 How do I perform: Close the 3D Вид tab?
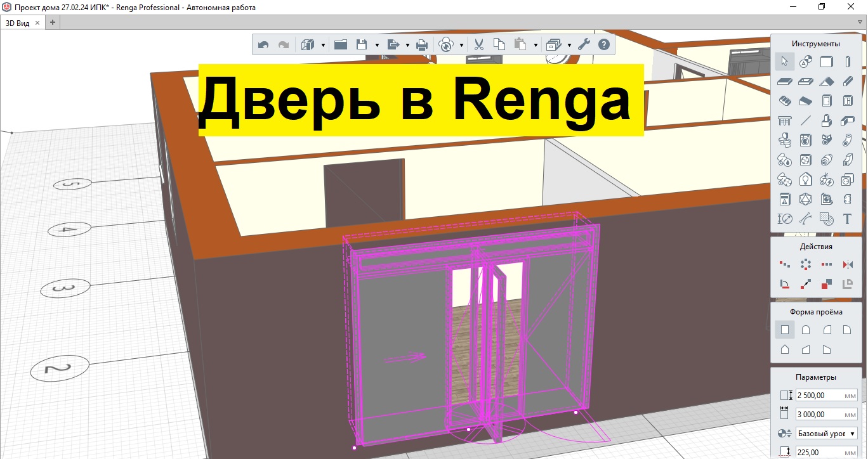click(38, 22)
